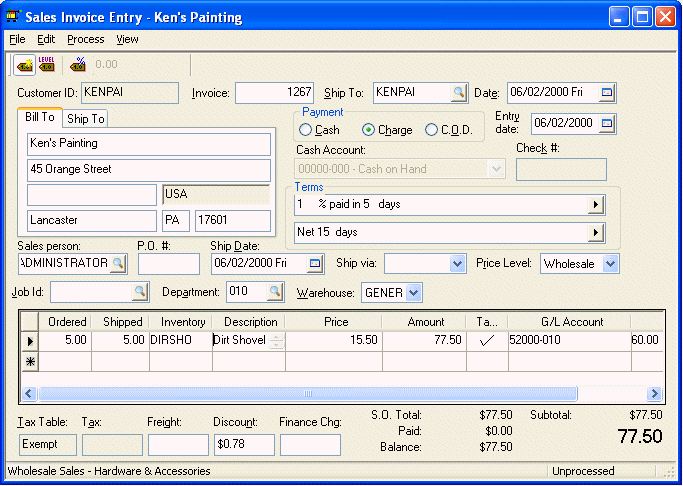The width and height of the screenshot is (683, 486).
Task: Click the grid scrollbar left arrow
Action: 29,394
